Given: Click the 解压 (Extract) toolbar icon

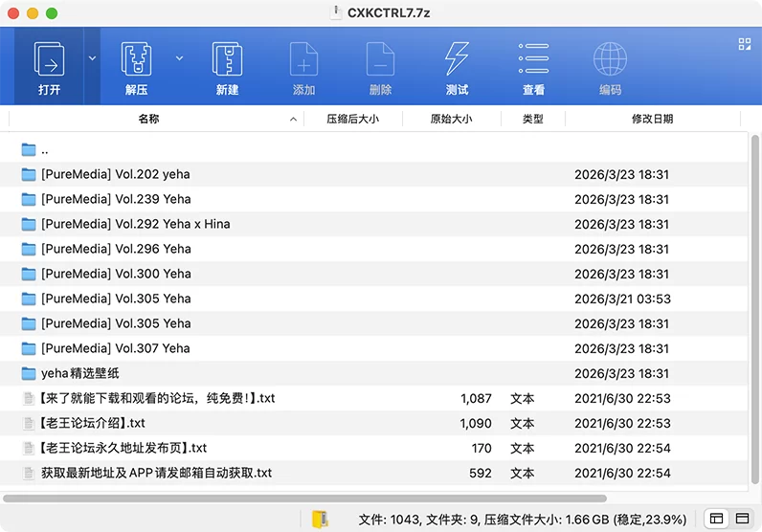Looking at the screenshot, I should point(136,59).
